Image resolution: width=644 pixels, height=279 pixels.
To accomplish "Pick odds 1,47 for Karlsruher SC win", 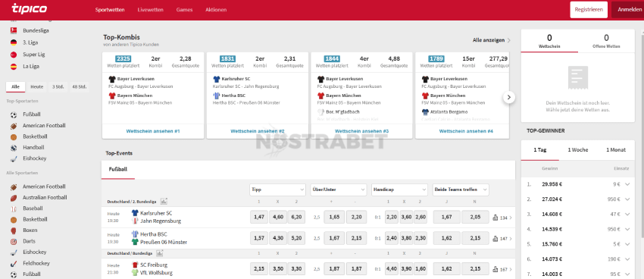I will pos(259,217).
